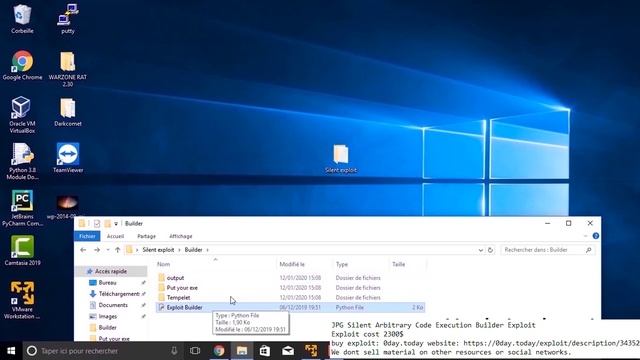Launch Oracle VM VirtualBox shortcut
The height and width of the screenshot is (360, 640).
(x=22, y=115)
